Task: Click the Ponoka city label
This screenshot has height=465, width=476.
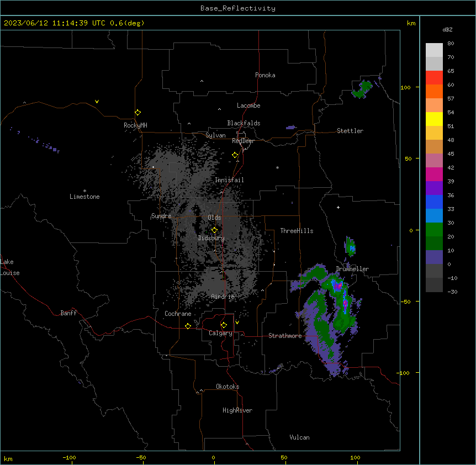Action: pyautogui.click(x=265, y=75)
